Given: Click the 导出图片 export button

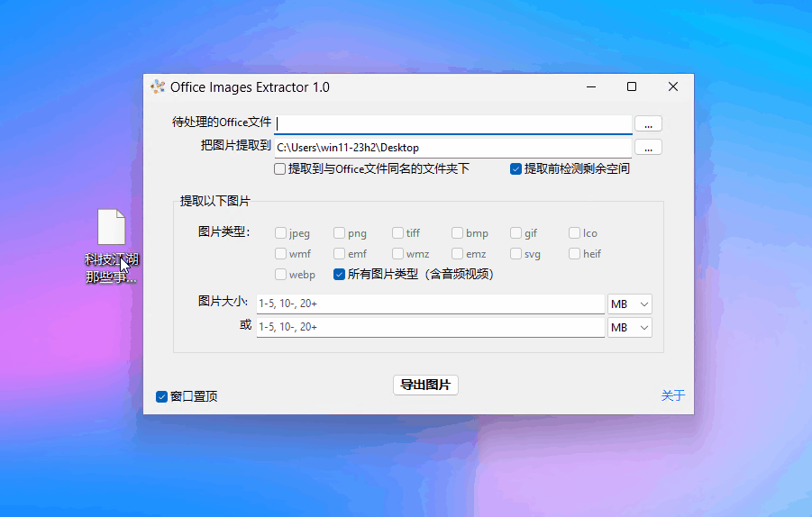Looking at the screenshot, I should pyautogui.click(x=425, y=385).
